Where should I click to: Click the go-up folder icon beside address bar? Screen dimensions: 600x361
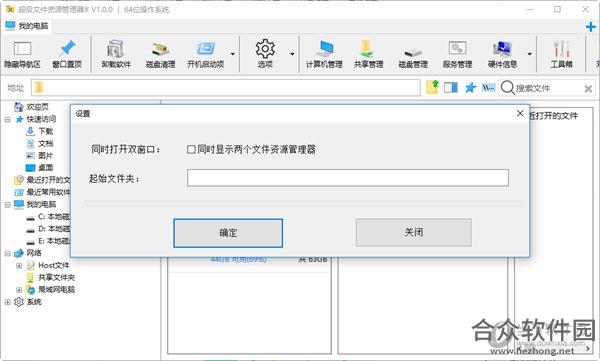coord(432,87)
